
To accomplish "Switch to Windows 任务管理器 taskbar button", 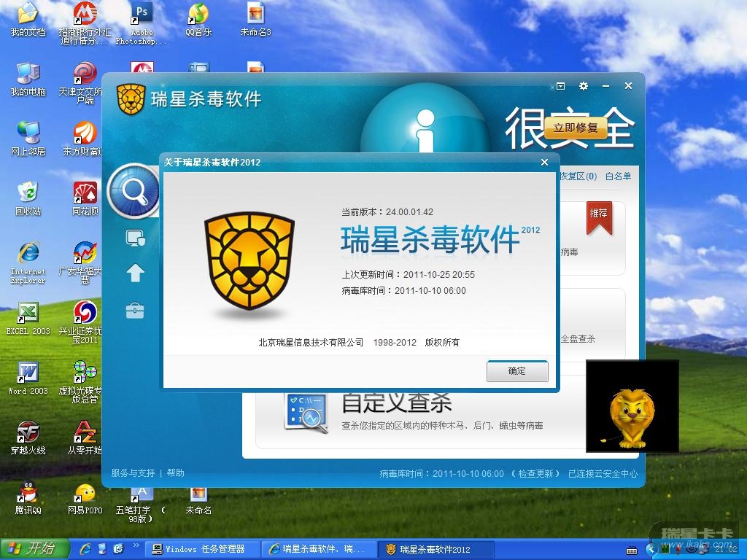I will point(203,550).
